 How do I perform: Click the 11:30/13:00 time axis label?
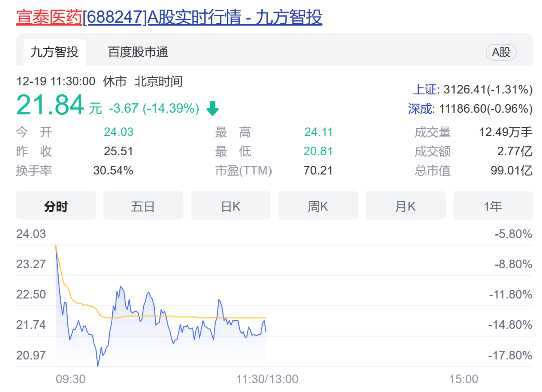[x=267, y=379]
